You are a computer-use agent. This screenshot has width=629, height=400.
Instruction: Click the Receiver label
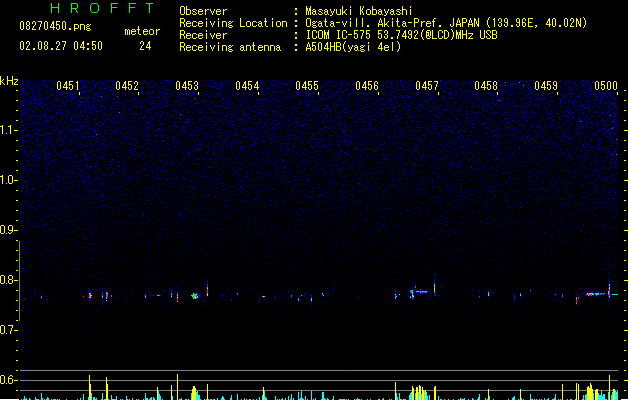pos(203,35)
